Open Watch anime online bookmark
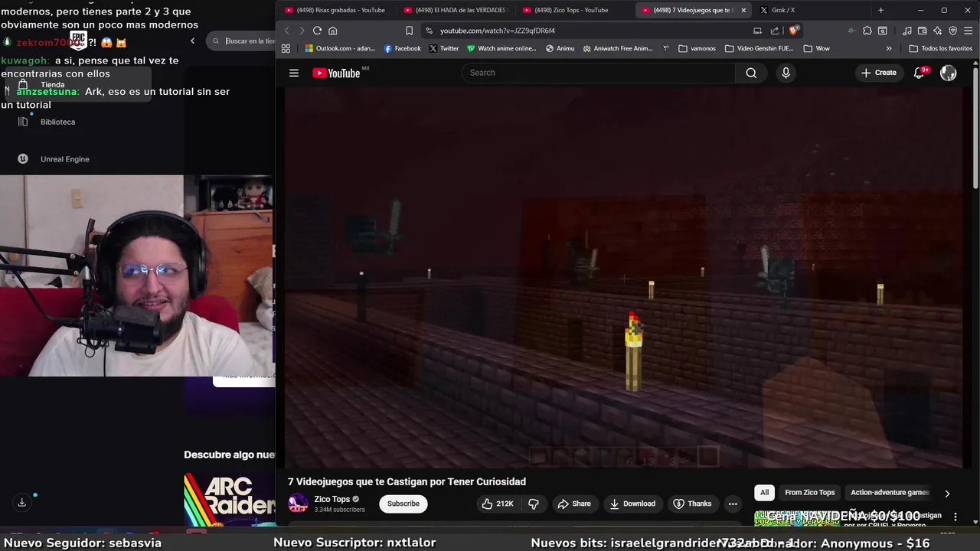This screenshot has width=980, height=551. coord(501,48)
